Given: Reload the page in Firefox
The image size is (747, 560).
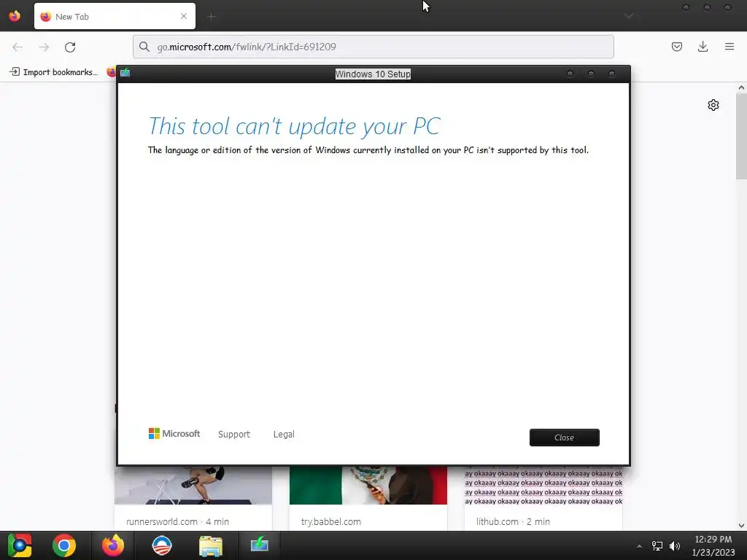Looking at the screenshot, I should point(70,47).
